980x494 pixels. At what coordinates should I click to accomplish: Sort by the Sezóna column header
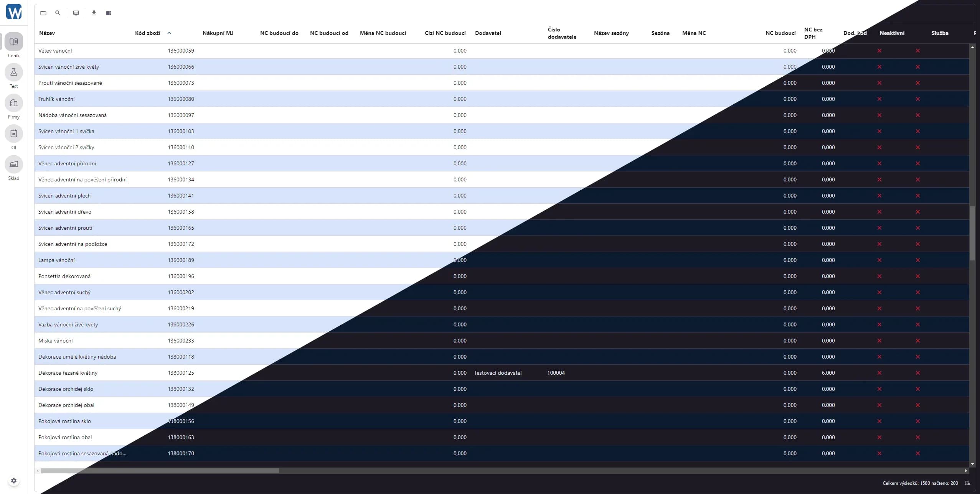(660, 33)
